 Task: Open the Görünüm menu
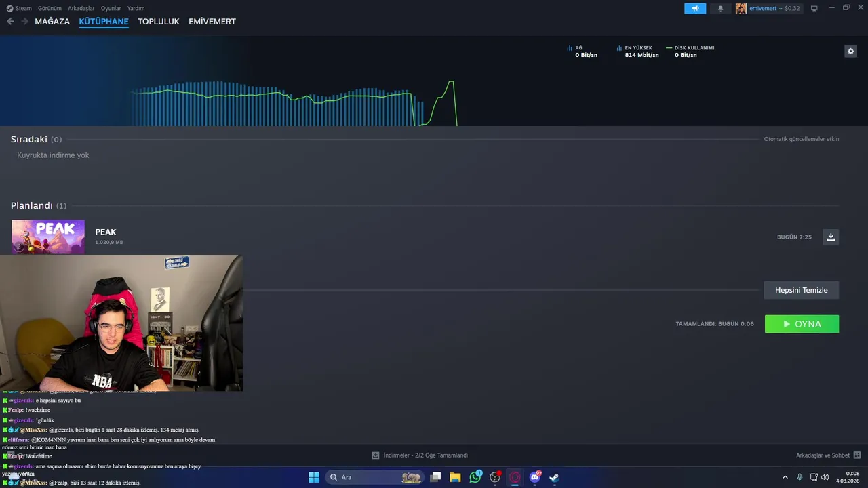click(50, 8)
